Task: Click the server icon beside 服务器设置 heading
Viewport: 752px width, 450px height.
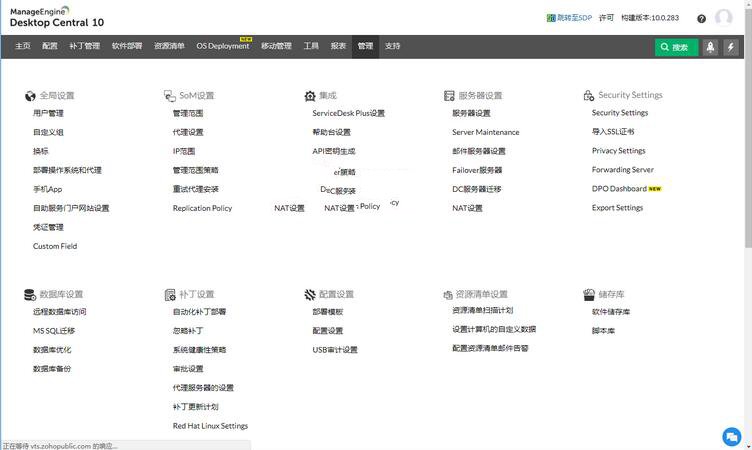Action: tap(449, 96)
